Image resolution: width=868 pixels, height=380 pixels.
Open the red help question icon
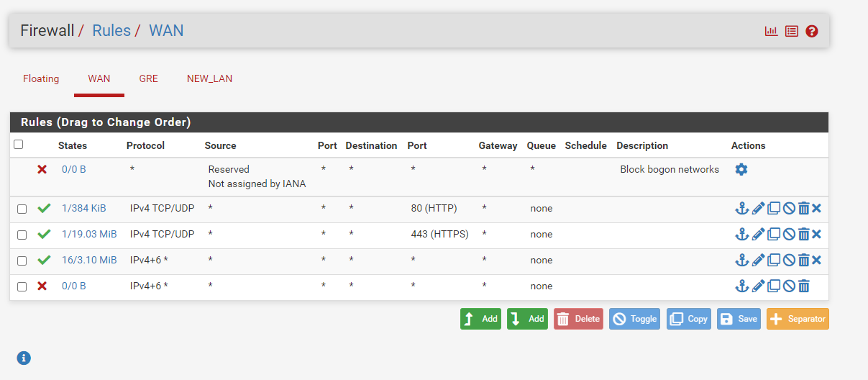pos(812,31)
